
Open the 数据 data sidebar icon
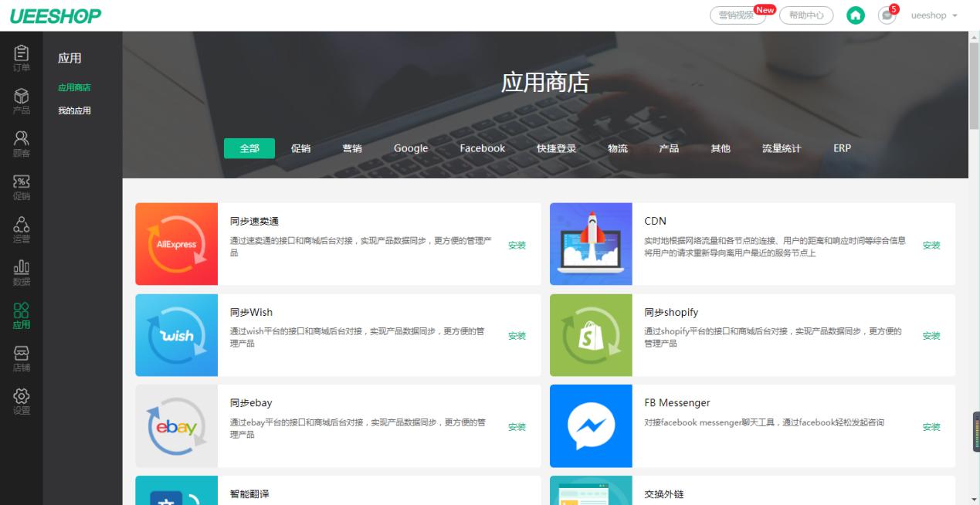tap(22, 273)
